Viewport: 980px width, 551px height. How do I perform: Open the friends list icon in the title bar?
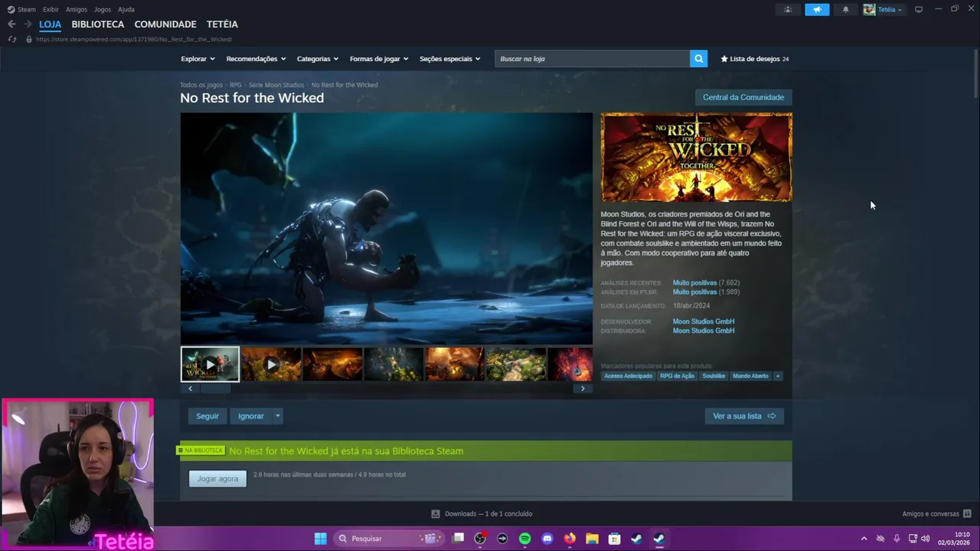tap(788, 9)
